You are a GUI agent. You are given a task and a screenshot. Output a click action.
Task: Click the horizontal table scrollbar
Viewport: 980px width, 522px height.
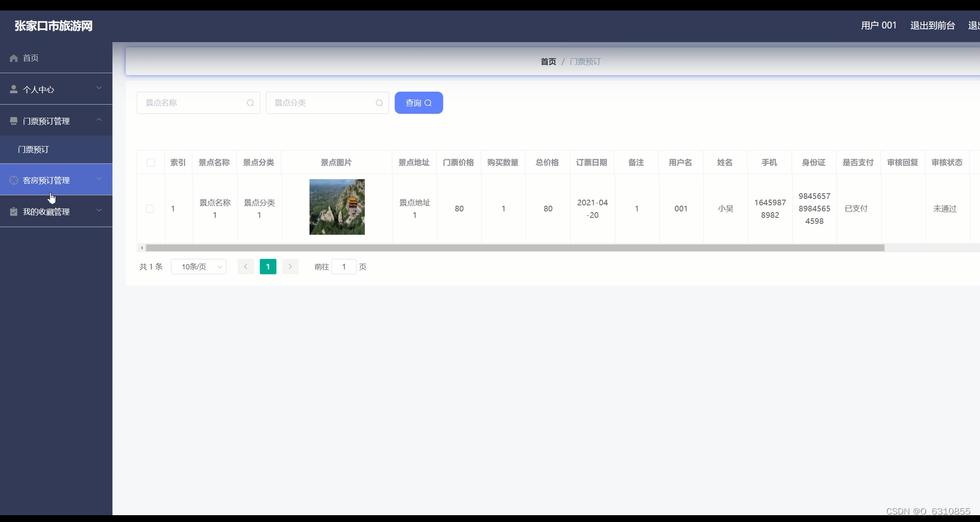pyautogui.click(x=515, y=248)
